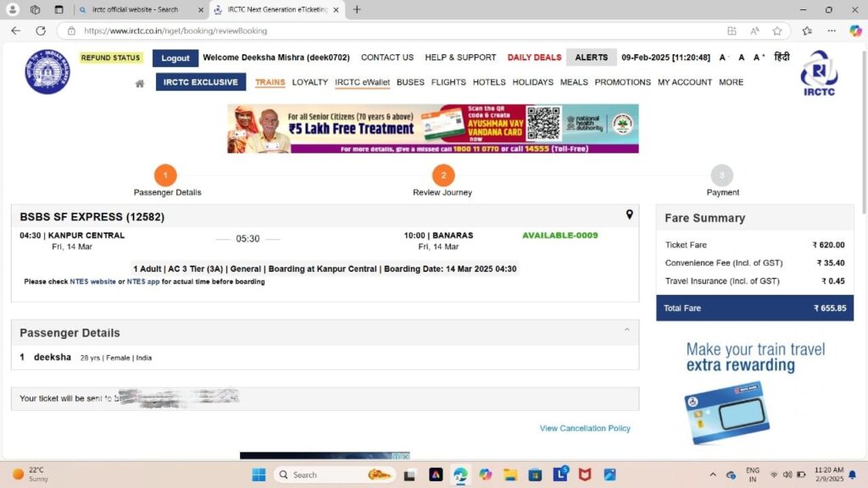Click Edge browser icon on taskbar
Screen dimensions: 868x488
[460, 474]
